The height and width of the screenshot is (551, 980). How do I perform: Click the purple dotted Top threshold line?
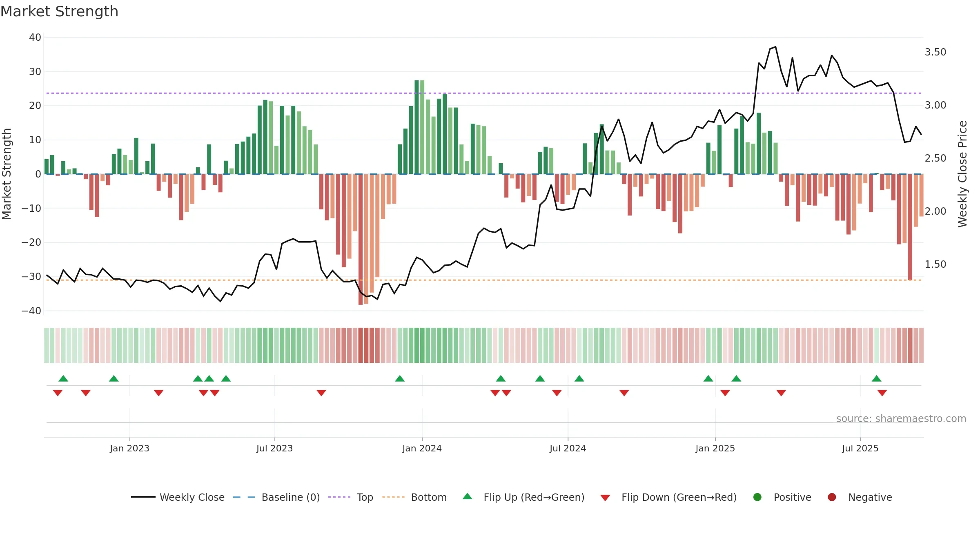point(484,93)
